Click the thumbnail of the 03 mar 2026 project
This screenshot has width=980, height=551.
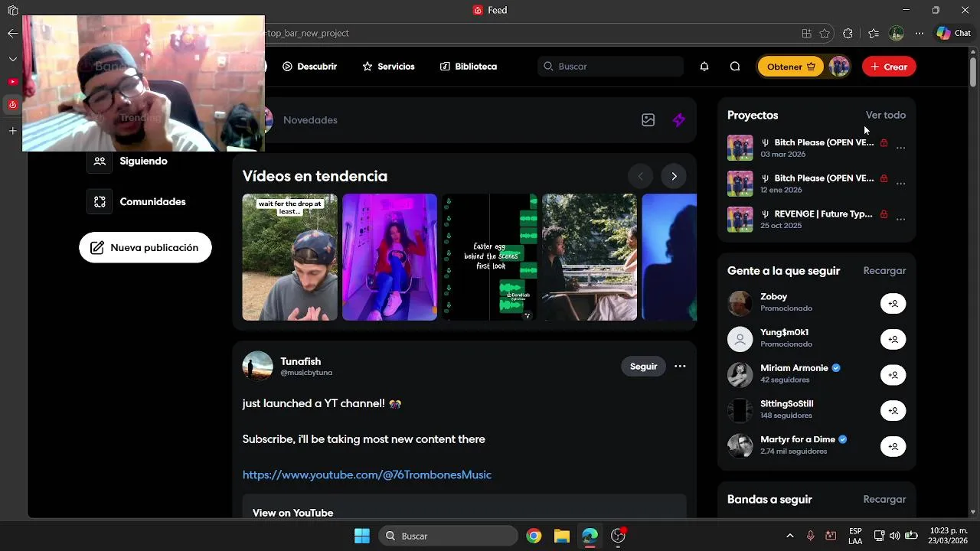(740, 148)
